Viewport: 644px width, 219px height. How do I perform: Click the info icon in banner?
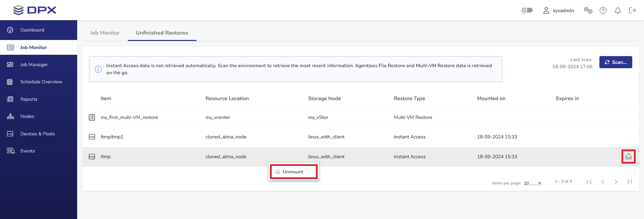click(98, 69)
